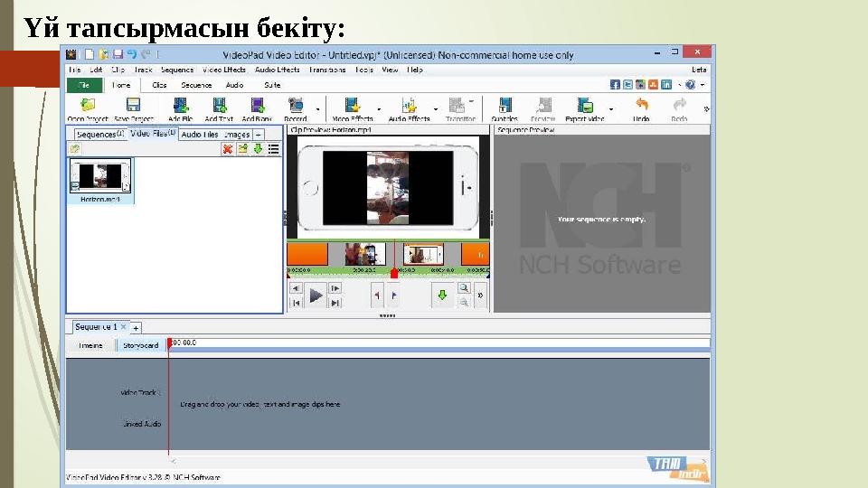This screenshot has width=868, height=488.
Task: Click the Preview toolbar icon
Action: pyautogui.click(x=543, y=105)
